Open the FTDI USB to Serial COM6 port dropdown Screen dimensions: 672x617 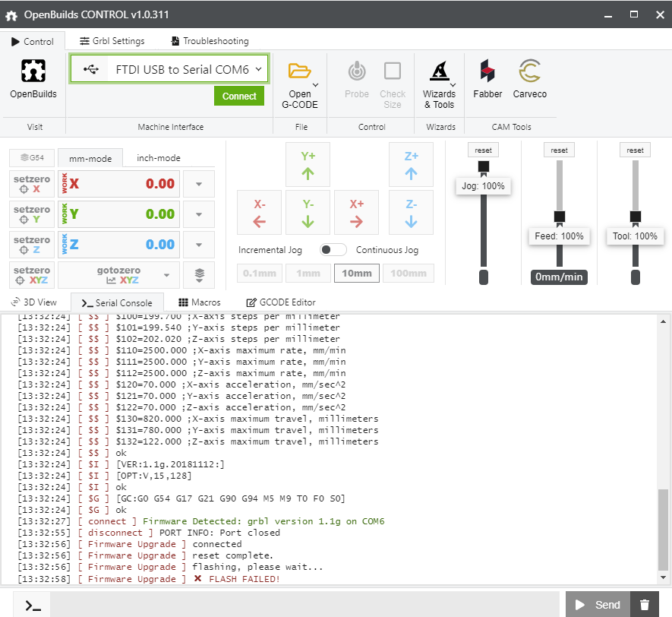[169, 69]
